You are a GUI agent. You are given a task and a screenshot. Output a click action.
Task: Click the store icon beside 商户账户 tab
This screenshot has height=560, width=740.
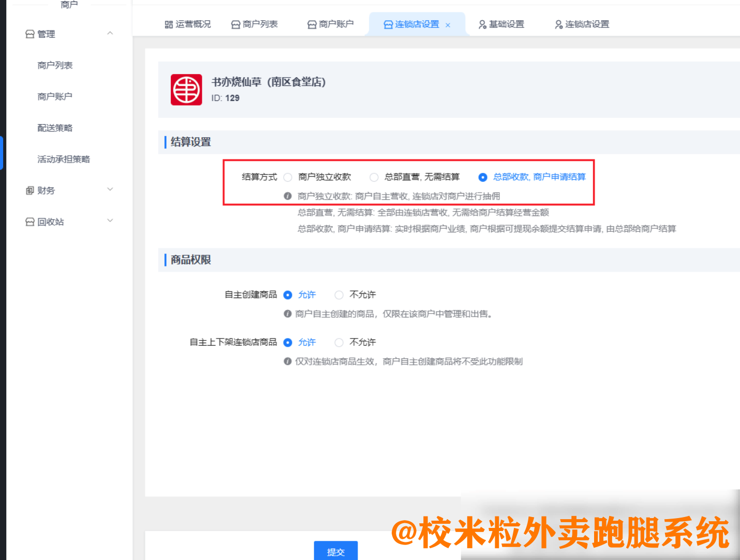(312, 24)
